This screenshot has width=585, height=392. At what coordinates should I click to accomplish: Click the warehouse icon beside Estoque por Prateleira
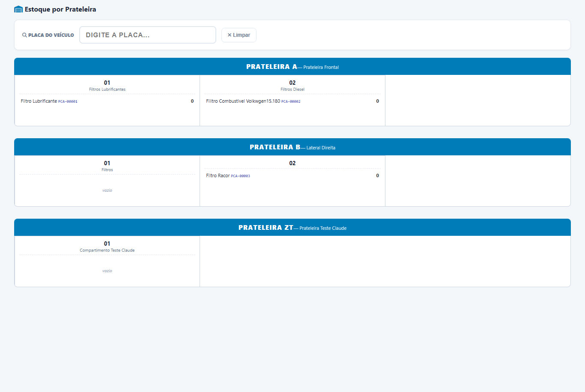pyautogui.click(x=18, y=9)
